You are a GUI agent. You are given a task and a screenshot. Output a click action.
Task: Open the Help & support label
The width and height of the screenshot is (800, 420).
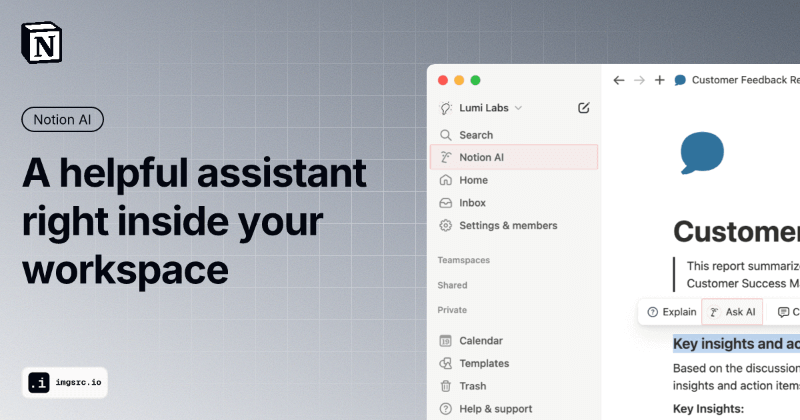click(x=495, y=409)
